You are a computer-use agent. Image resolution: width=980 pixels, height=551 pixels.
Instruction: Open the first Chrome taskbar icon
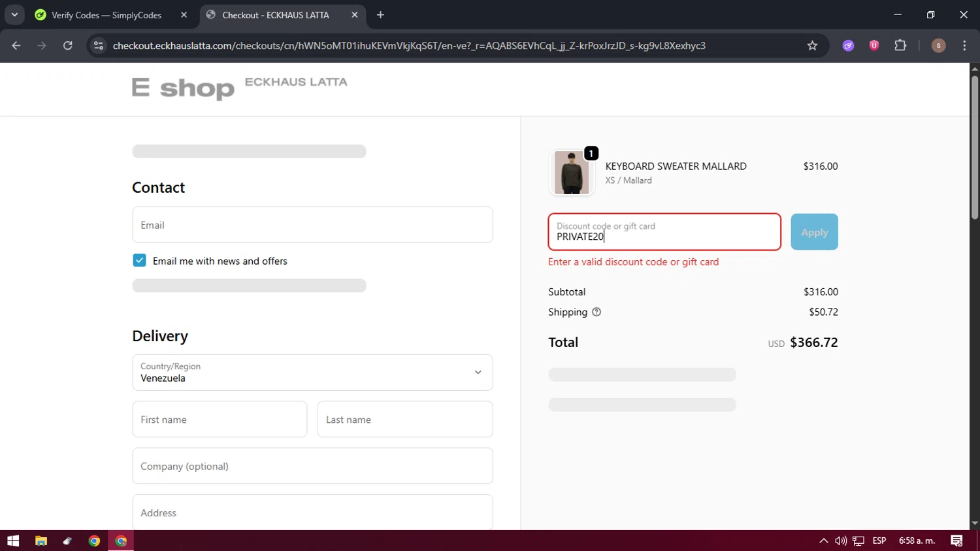click(x=94, y=541)
